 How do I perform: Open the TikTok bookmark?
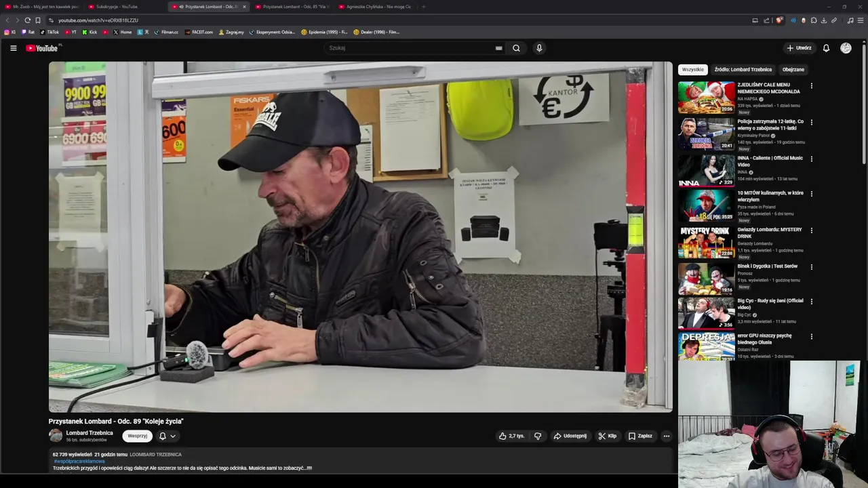tap(50, 32)
